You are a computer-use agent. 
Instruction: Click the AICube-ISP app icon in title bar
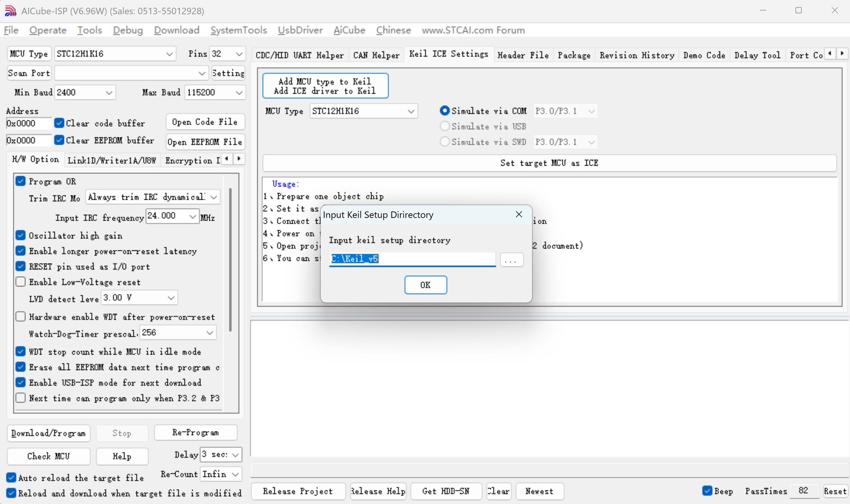click(11, 11)
